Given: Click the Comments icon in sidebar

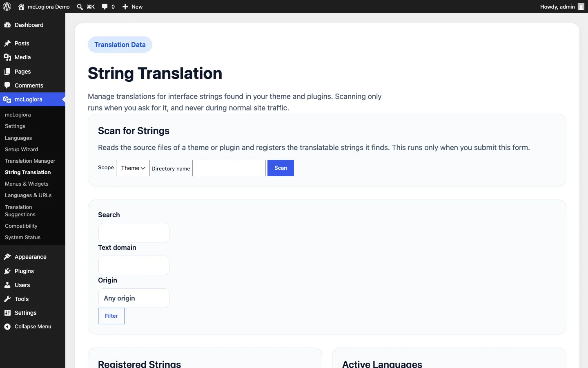Looking at the screenshot, I should 7,85.
